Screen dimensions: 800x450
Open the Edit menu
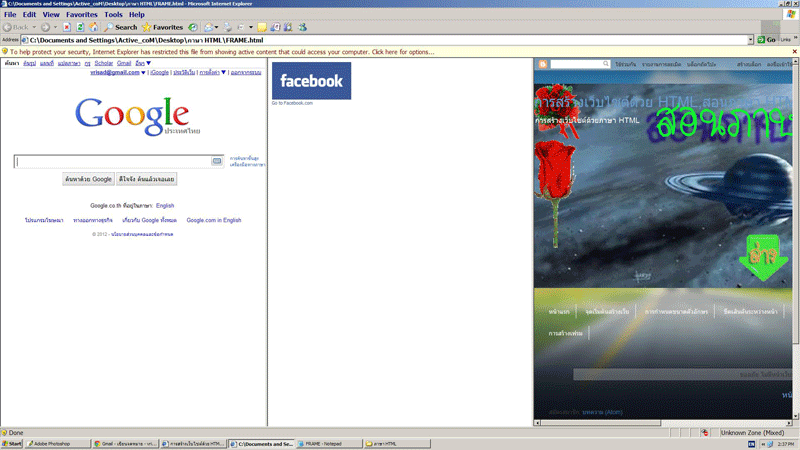[x=29, y=15]
